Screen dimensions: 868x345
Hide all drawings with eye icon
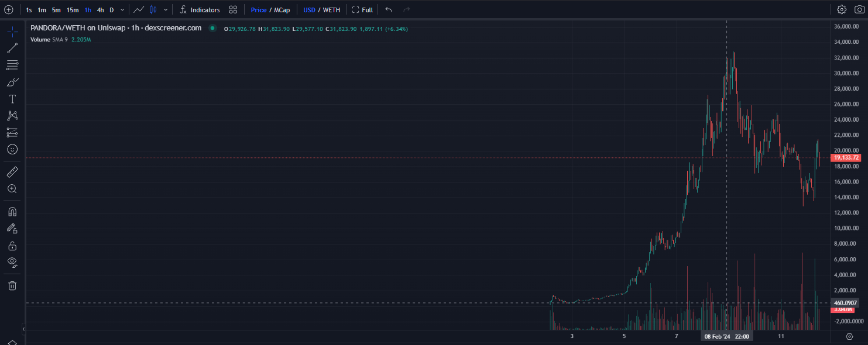12,263
